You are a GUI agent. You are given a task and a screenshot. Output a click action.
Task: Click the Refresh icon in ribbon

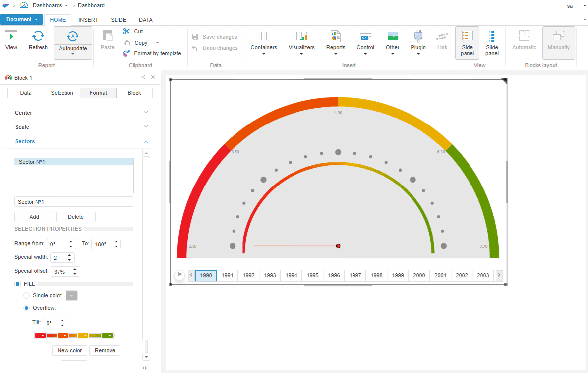(38, 36)
